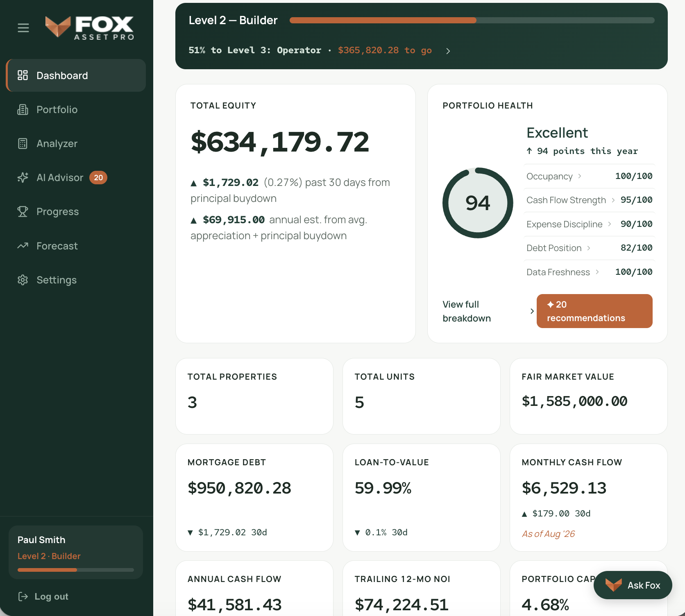Expand Cash Flow Strength details chevron
Screen dimensions: 685x616
pyautogui.click(x=613, y=200)
